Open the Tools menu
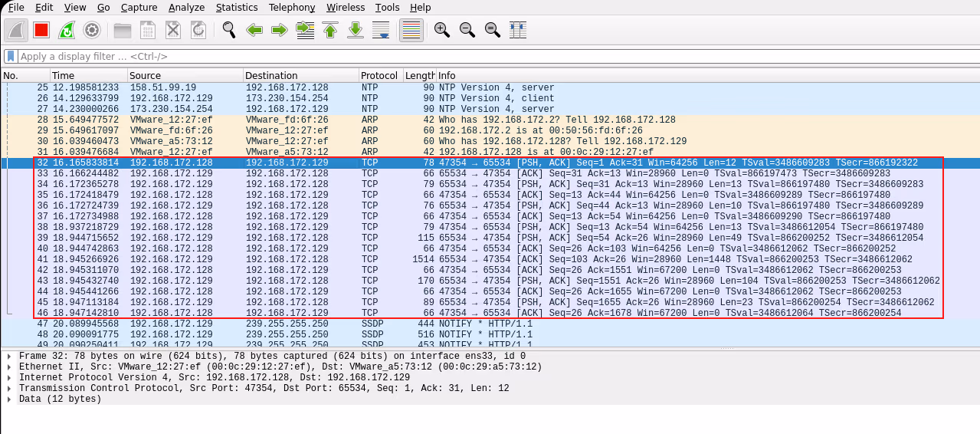The height and width of the screenshot is (434, 980). [x=388, y=8]
